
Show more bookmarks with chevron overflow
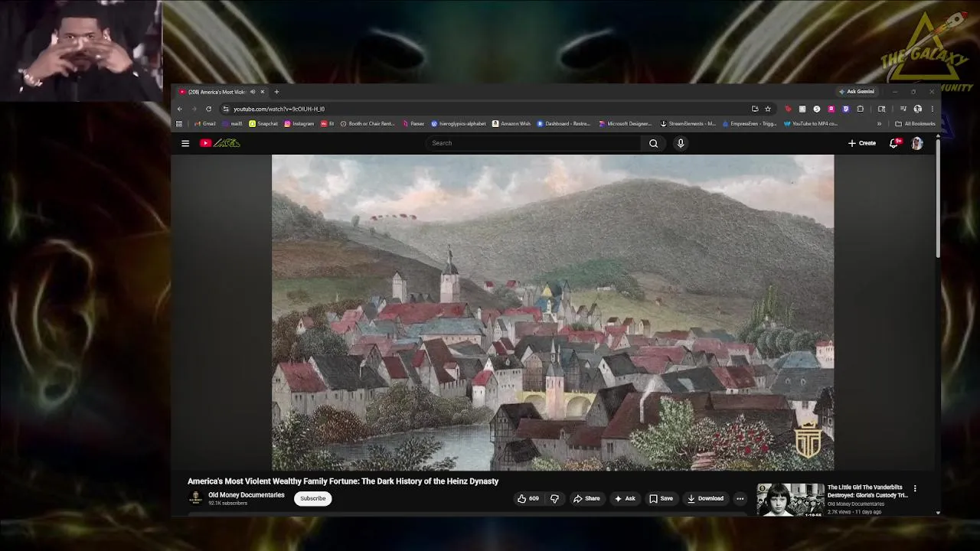[879, 123]
